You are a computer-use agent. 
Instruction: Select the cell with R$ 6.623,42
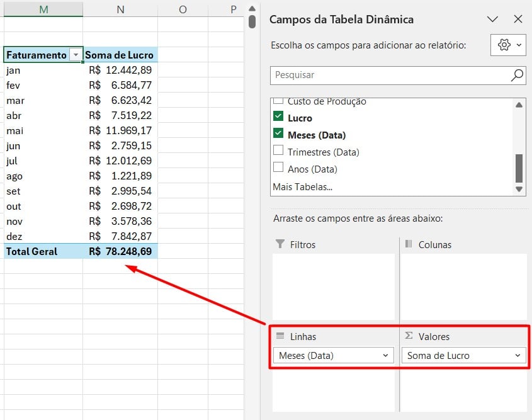pos(120,100)
